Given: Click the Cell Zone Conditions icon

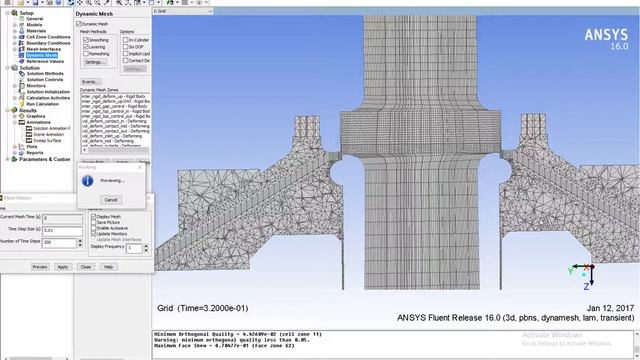Looking at the screenshot, I should coord(22,37).
